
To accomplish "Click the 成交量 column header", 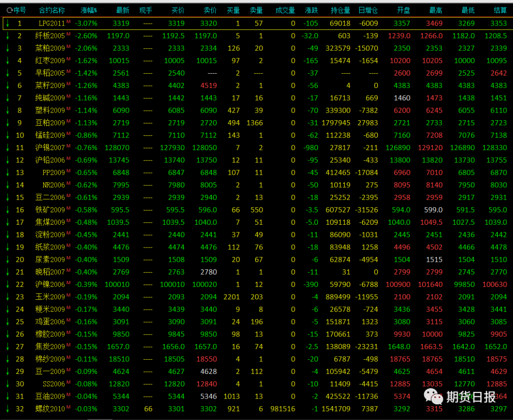I will point(285,10).
